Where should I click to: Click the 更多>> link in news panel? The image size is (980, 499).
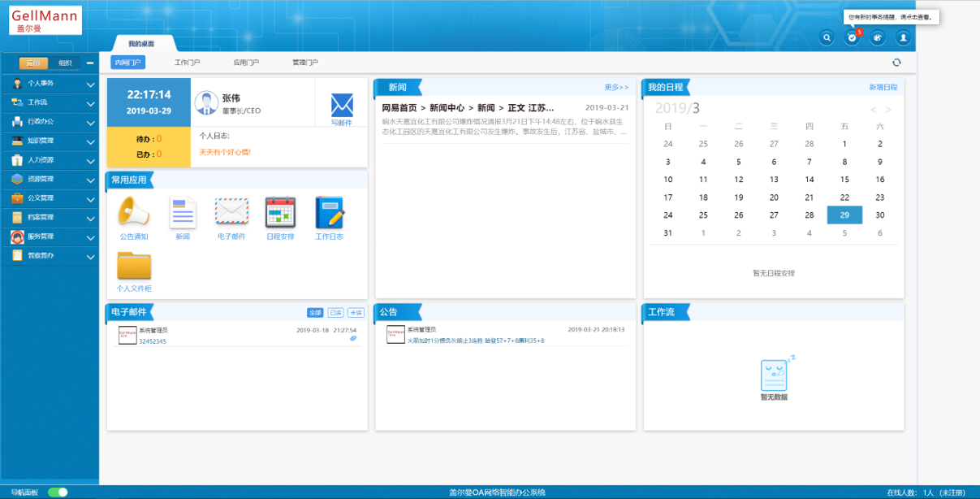pos(616,87)
